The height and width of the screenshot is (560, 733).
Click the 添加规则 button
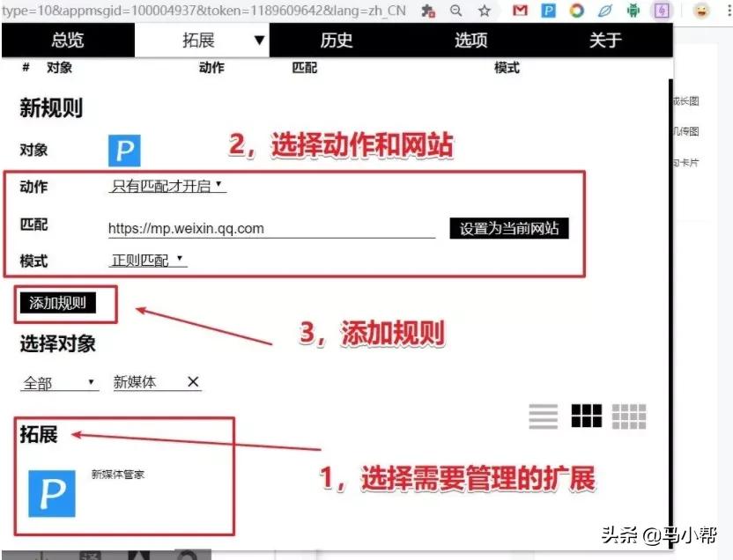pos(58,303)
